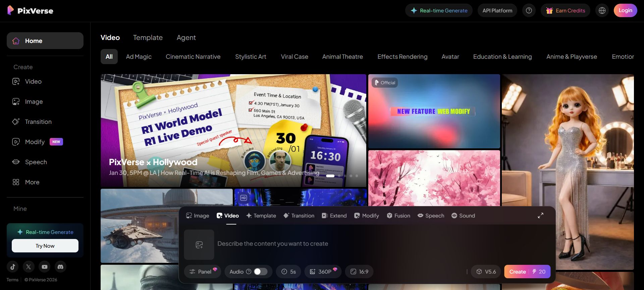The image size is (644, 290).
Task: Select the Video tab in creation panel
Action: click(x=228, y=215)
